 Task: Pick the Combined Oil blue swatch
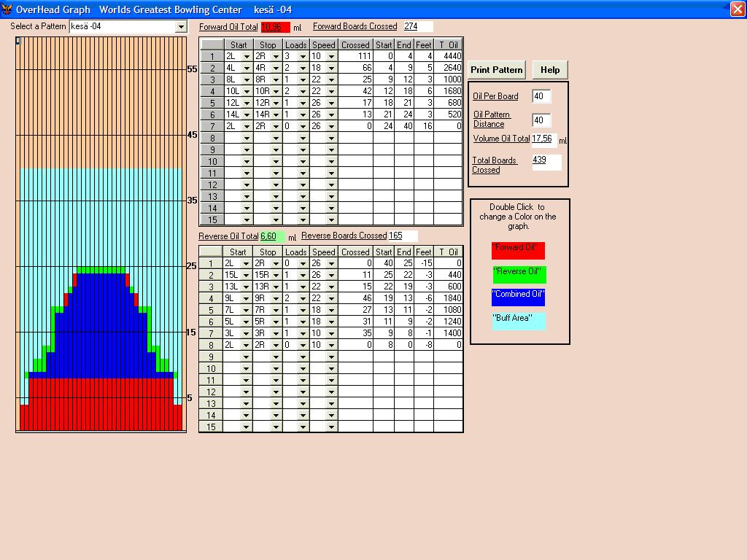coord(518,297)
